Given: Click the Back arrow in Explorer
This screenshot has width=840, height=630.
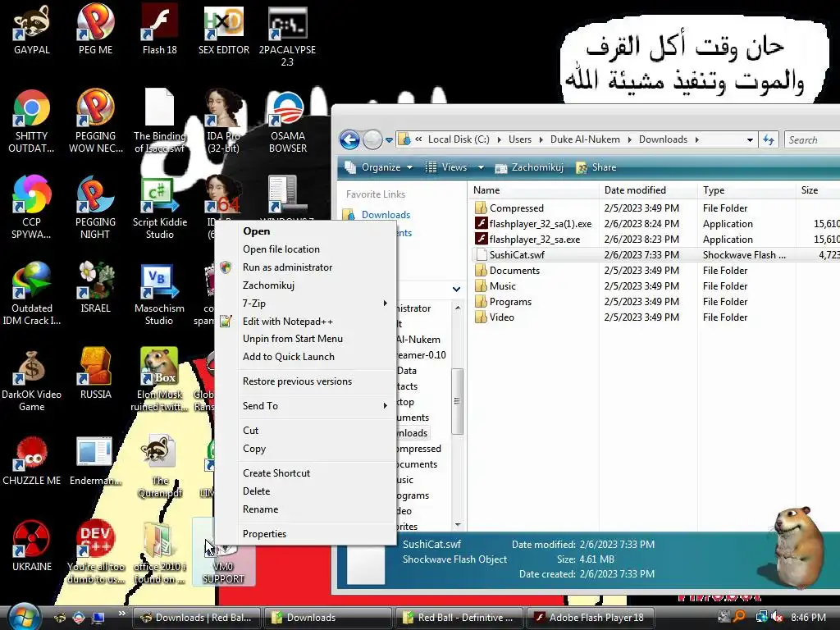Looking at the screenshot, I should click(349, 139).
